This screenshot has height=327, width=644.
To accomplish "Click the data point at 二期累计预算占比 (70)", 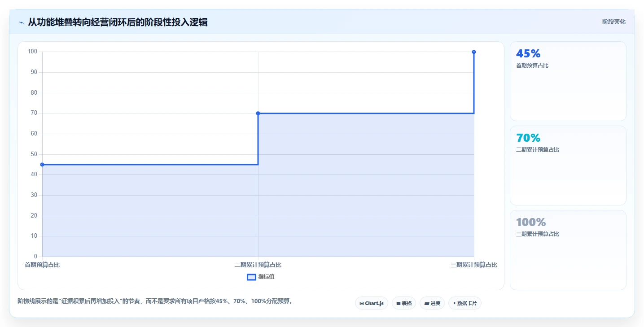I will coord(258,113).
